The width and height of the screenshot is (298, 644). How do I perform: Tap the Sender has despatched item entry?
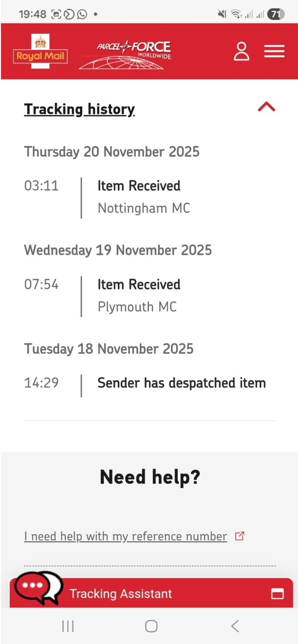(x=181, y=383)
